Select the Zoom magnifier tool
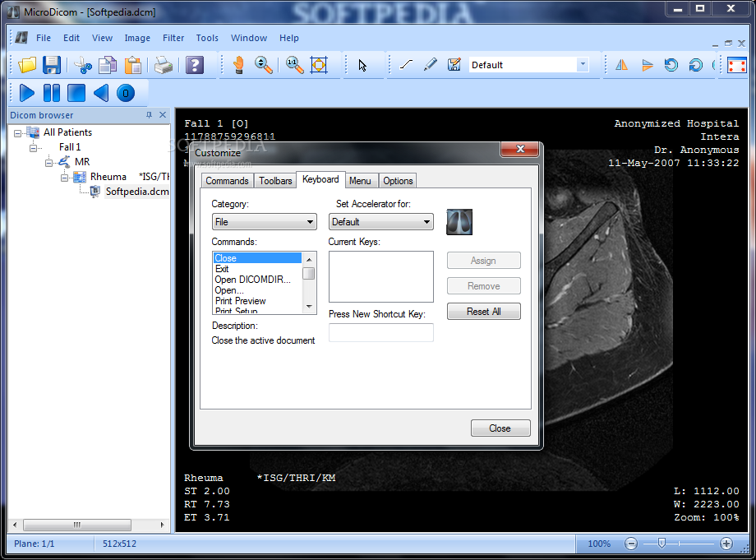Viewport: 756px width, 560px height. point(263,65)
